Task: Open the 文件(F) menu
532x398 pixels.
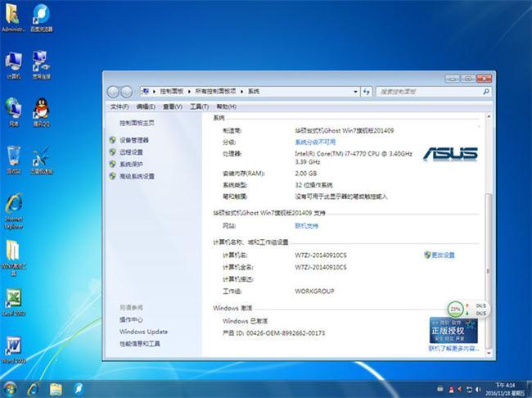Action: 119,106
